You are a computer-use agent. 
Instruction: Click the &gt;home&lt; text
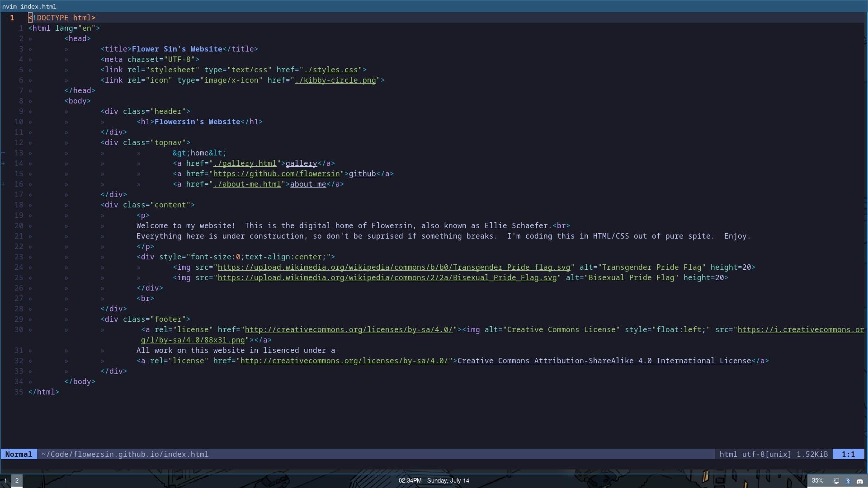pos(199,153)
